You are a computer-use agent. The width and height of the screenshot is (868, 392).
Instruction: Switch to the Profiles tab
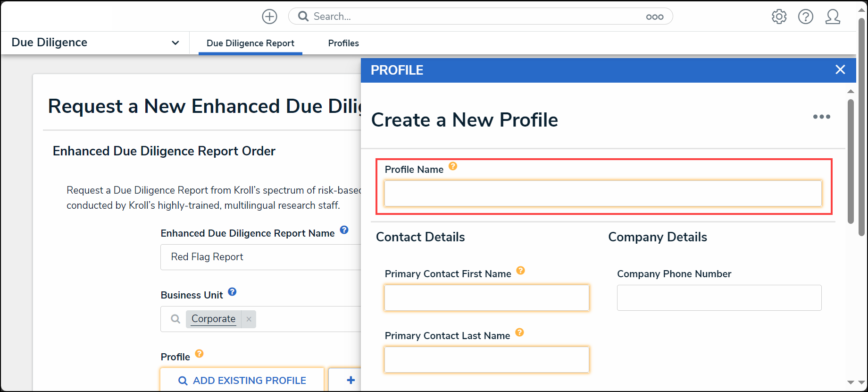coord(343,43)
